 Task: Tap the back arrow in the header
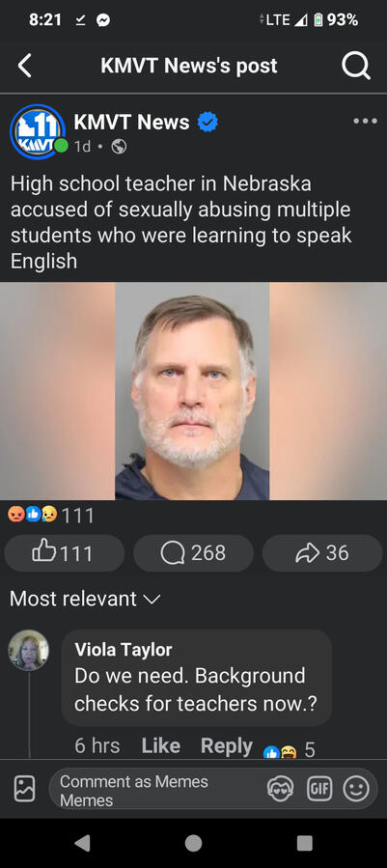(24, 66)
